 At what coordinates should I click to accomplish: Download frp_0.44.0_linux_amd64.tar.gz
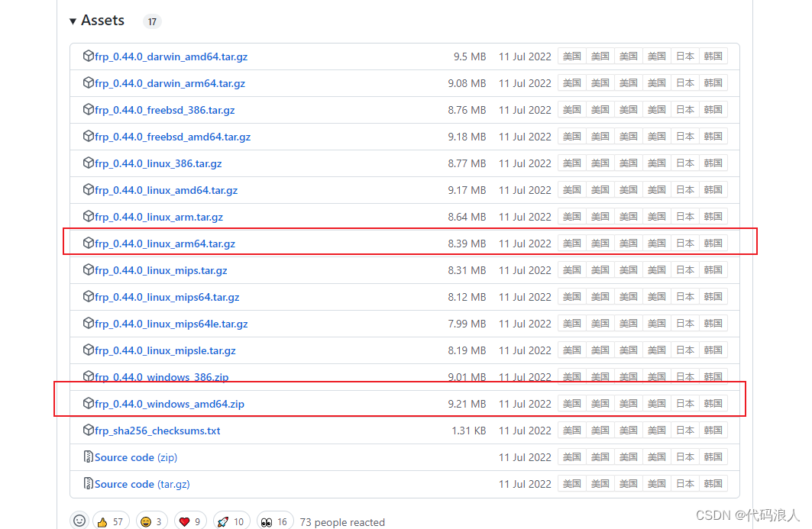pos(167,191)
